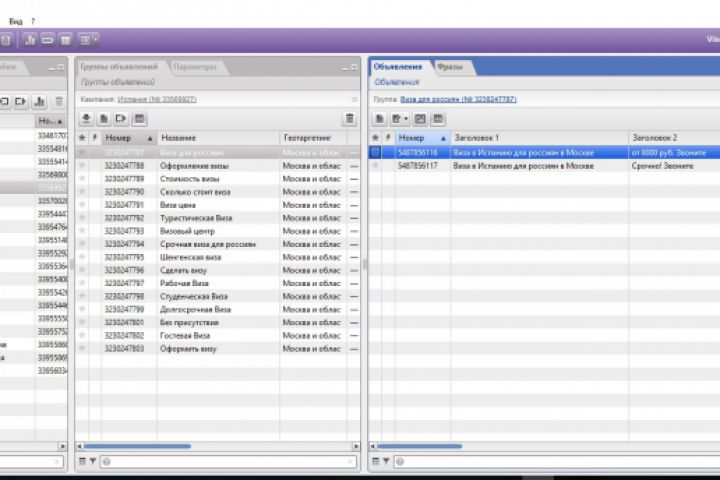Switch to the Фразы tab
The image size is (720, 480).
450,67
